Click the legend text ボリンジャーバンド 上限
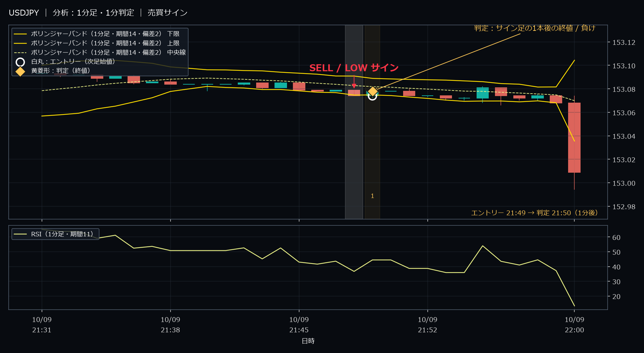The image size is (644, 353). [x=105, y=43]
